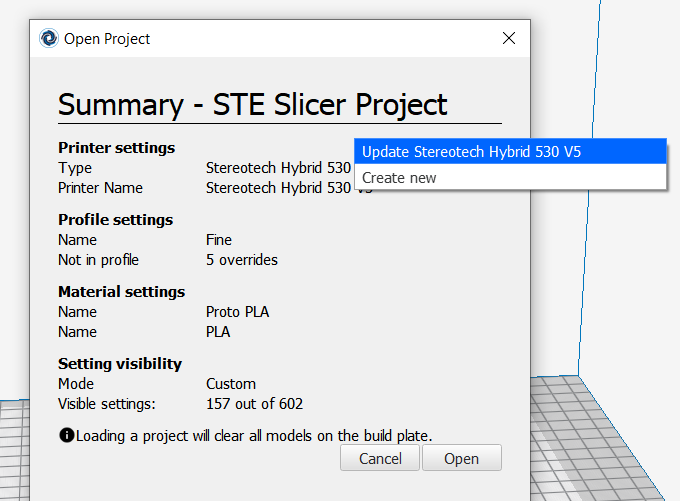The image size is (680, 501).
Task: Click the info icon beside loading warning
Action: 66,435
